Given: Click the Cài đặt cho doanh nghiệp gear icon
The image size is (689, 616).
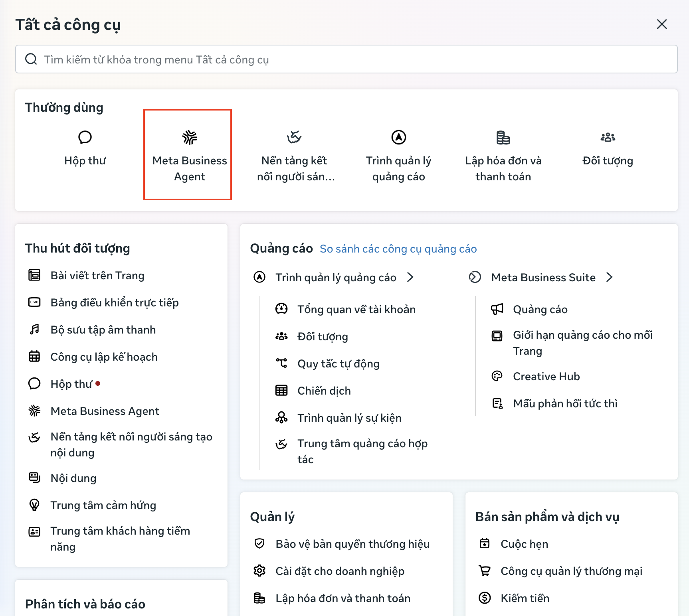Looking at the screenshot, I should click(x=259, y=571).
